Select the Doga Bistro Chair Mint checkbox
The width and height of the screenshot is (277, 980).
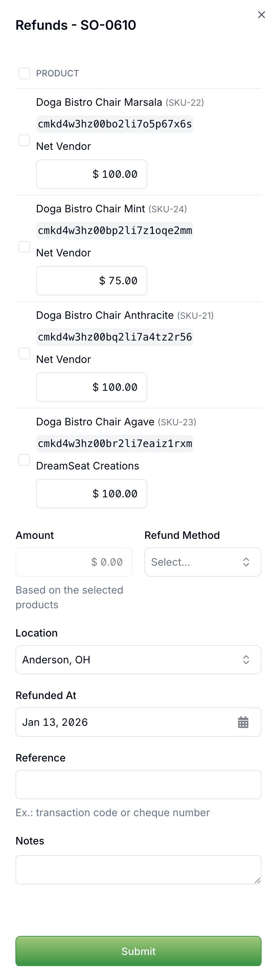tap(24, 247)
